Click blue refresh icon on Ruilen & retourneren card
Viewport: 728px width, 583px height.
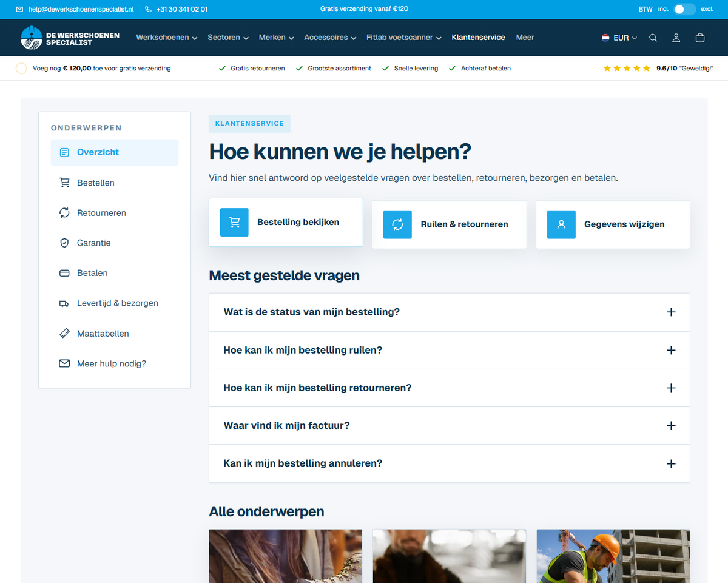click(397, 224)
